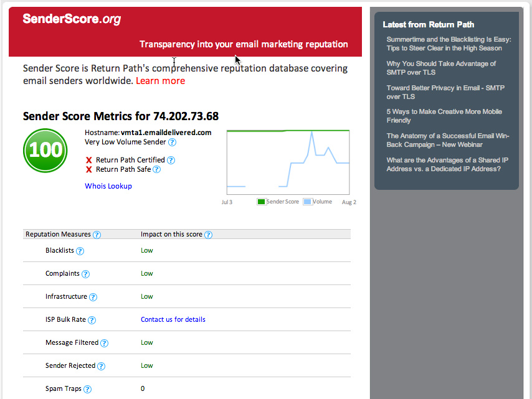Click Low impact value for Message Filtered
This screenshot has height=399, width=532.
147,342
